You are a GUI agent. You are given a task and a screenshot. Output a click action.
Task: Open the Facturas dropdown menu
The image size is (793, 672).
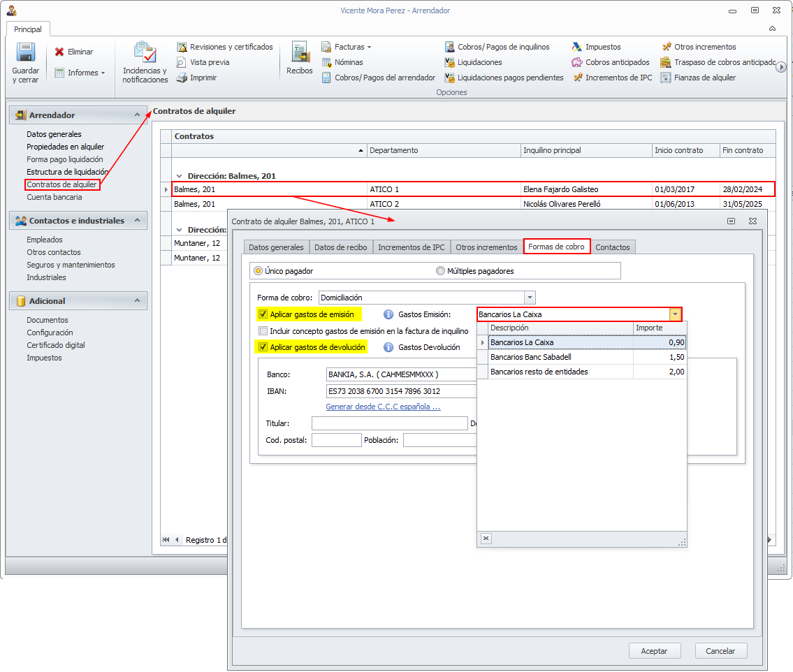pyautogui.click(x=347, y=47)
